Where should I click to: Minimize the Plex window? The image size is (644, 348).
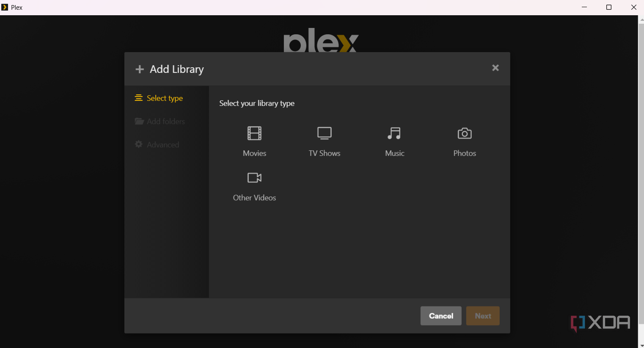pyautogui.click(x=584, y=7)
